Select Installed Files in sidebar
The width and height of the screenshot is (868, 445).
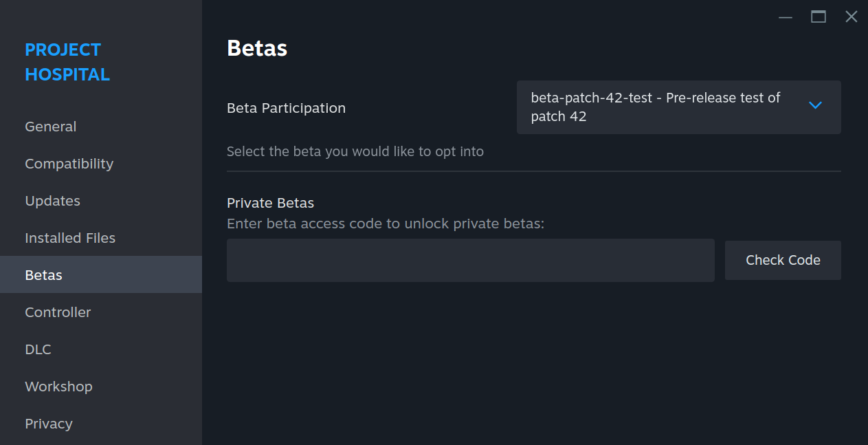[x=70, y=238]
